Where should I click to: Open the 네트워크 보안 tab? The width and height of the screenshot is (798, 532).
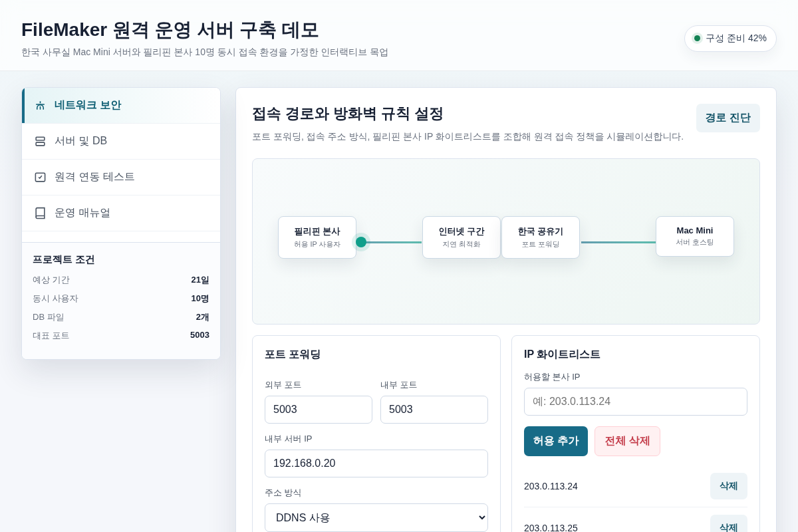pyautogui.click(x=121, y=106)
